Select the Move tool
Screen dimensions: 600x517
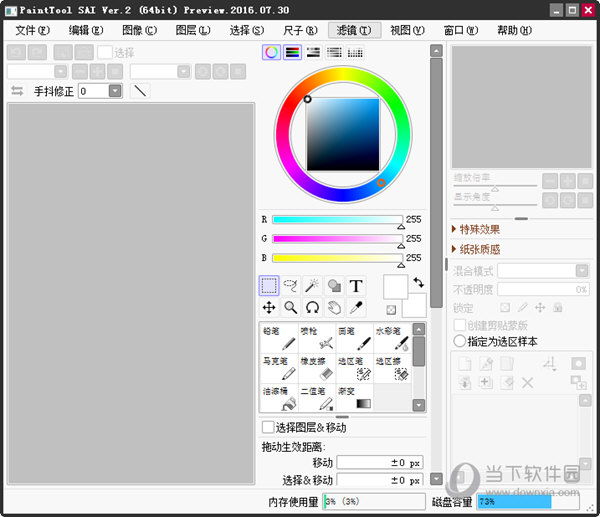click(x=269, y=308)
